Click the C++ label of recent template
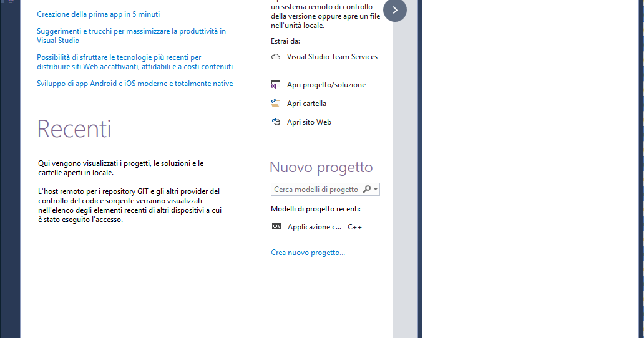Viewport: 644px width, 338px height. pos(354,227)
